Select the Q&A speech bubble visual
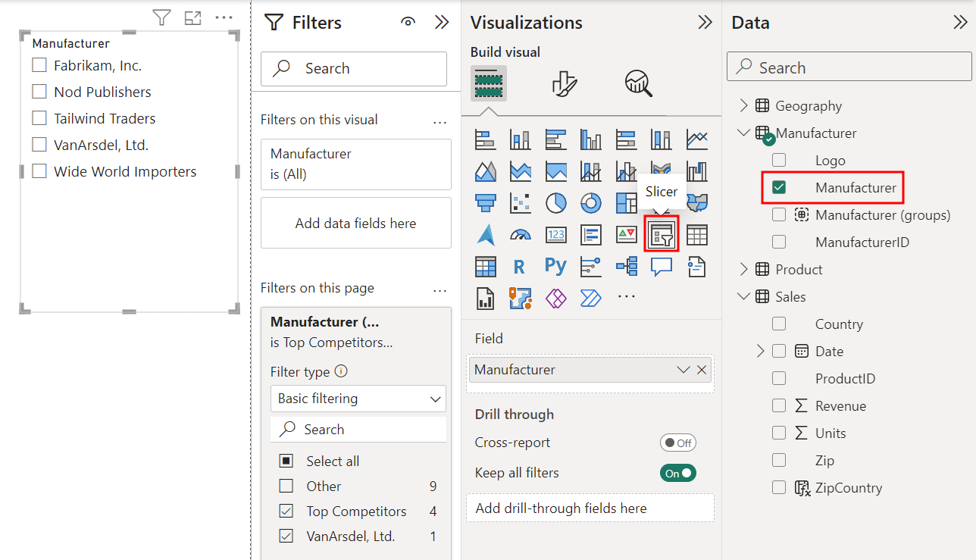The height and width of the screenshot is (560, 976). coord(662,267)
